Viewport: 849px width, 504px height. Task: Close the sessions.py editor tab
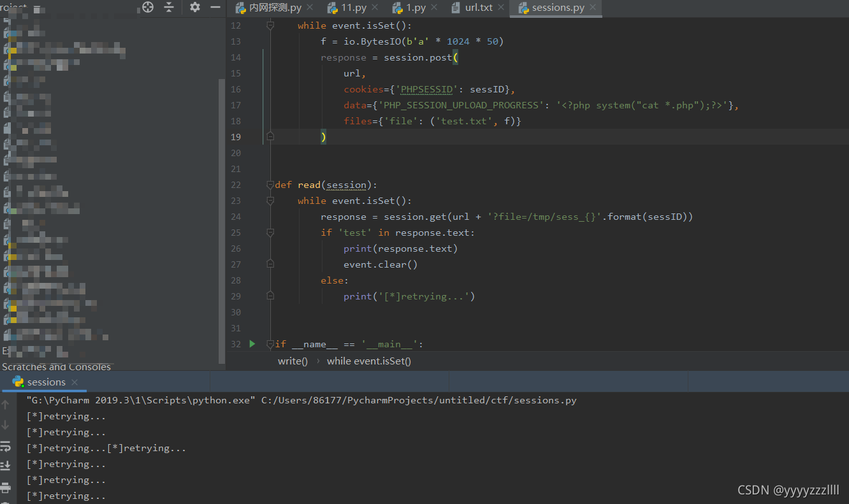tap(593, 8)
